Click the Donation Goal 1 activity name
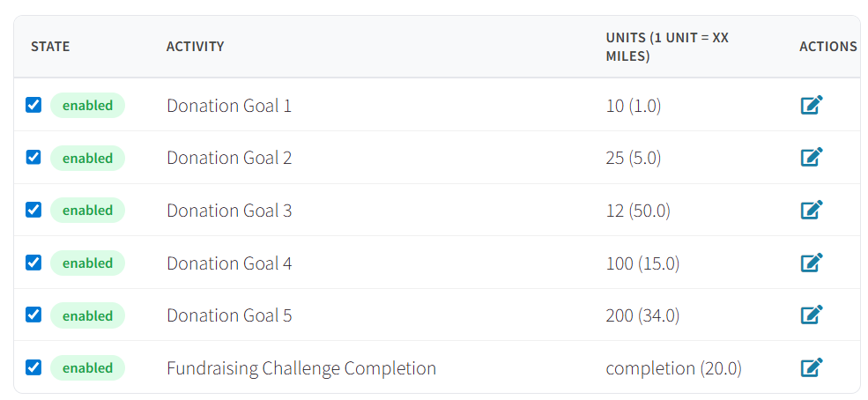This screenshot has width=868, height=400. point(229,106)
